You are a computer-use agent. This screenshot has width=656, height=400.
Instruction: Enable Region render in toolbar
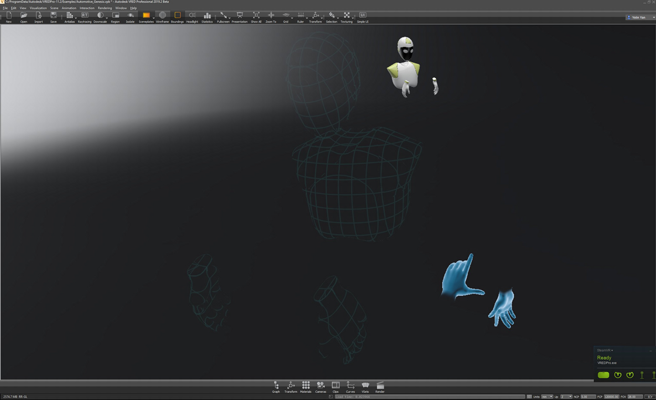(x=115, y=17)
